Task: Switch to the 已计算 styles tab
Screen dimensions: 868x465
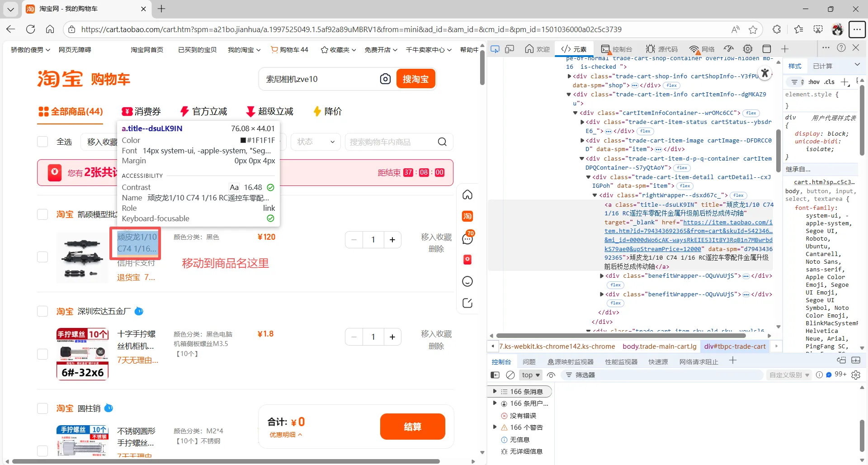Action: 823,66
